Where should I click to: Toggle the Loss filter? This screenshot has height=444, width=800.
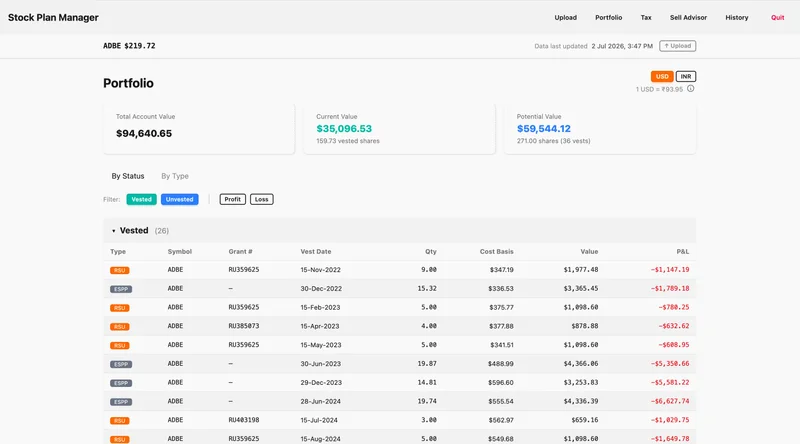[261, 200]
